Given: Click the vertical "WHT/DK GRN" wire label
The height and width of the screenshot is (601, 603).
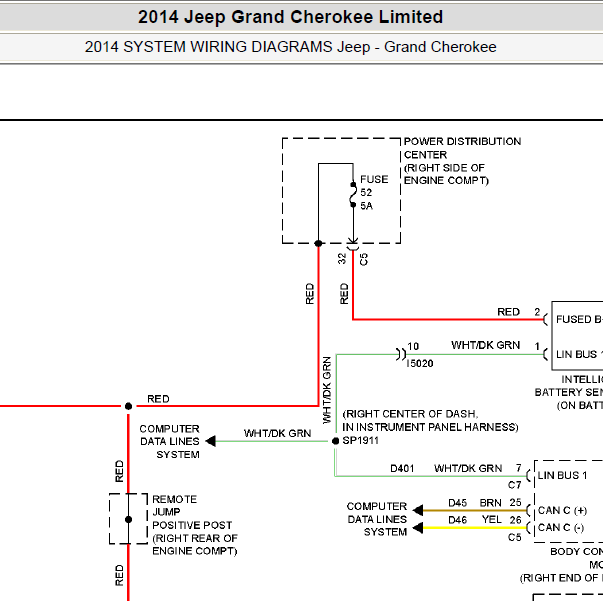Looking at the screenshot, I should [326, 390].
